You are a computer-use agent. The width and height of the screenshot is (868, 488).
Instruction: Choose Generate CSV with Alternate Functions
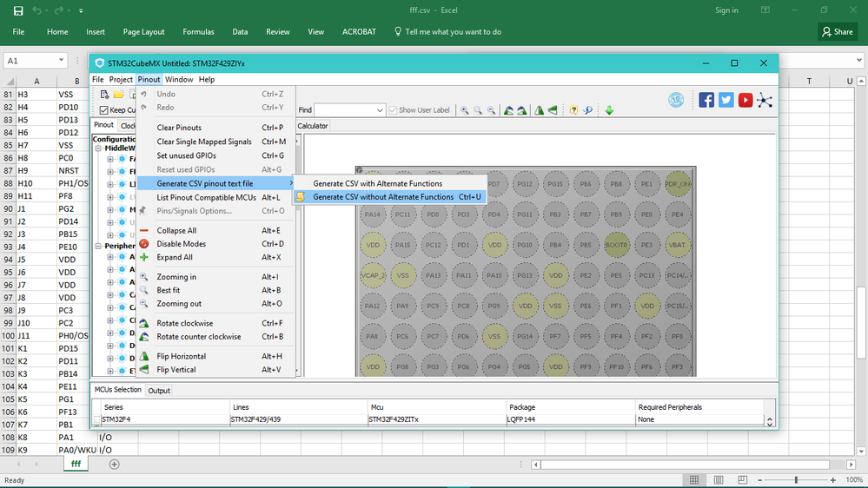click(378, 183)
